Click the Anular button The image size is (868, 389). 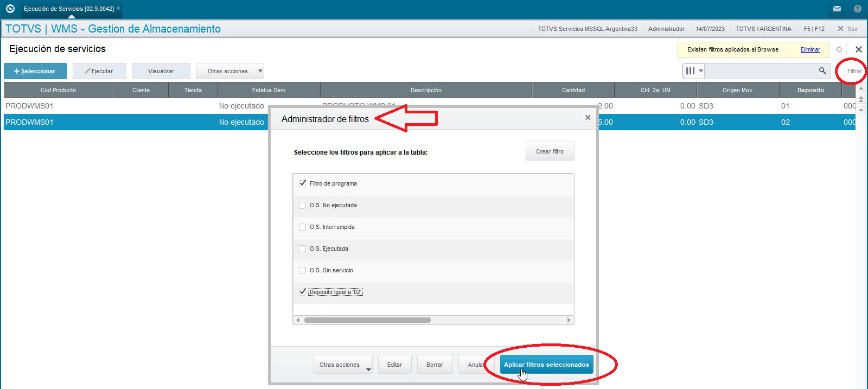tap(475, 365)
